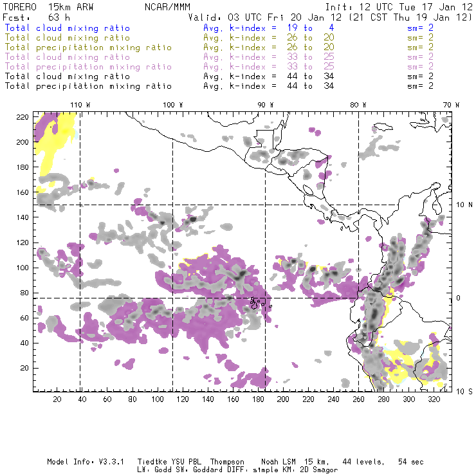This screenshot has height=476, width=476.
Task: Click horizontal axis tick label '180'
Action: [258, 399]
